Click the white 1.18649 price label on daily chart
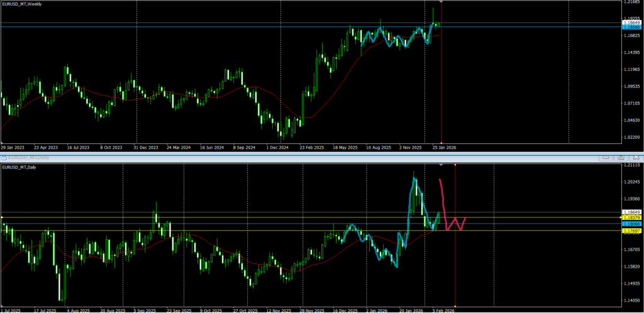The width and height of the screenshot is (644, 313). 631,212
